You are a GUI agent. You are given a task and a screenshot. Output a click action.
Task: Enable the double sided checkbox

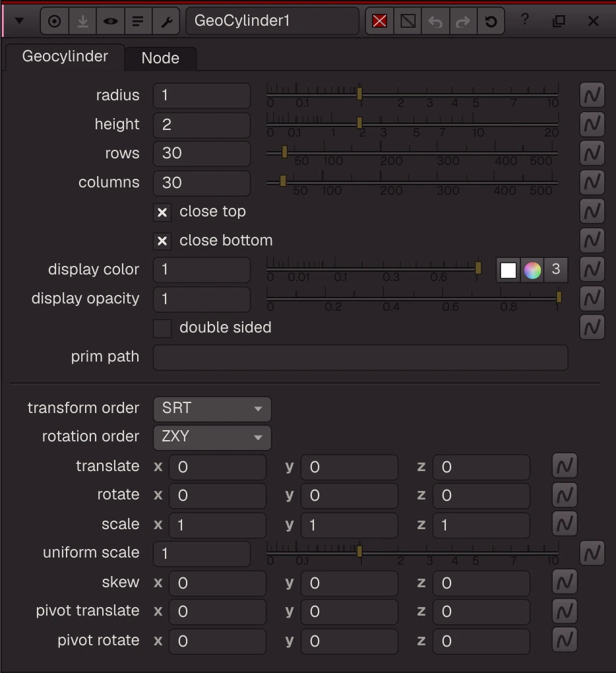[162, 329]
